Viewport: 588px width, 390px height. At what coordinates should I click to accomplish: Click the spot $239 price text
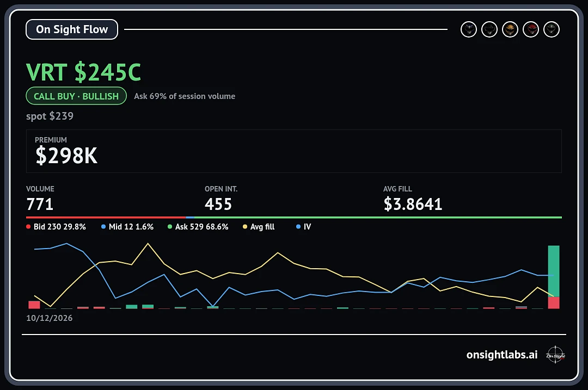pyautogui.click(x=50, y=116)
